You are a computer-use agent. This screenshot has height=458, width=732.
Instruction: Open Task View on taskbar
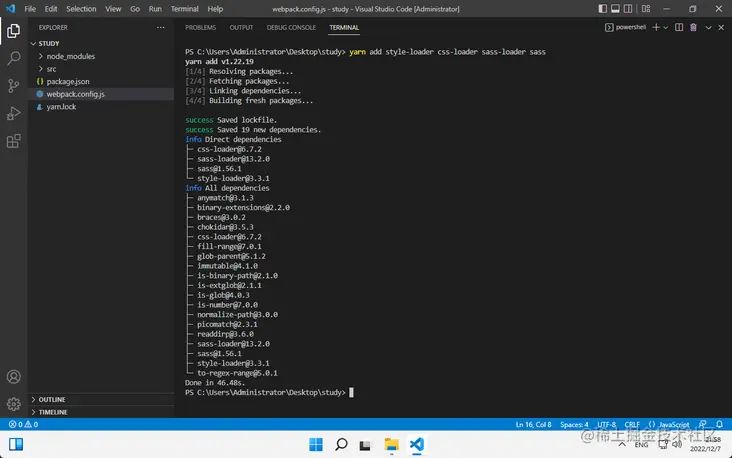click(365, 445)
